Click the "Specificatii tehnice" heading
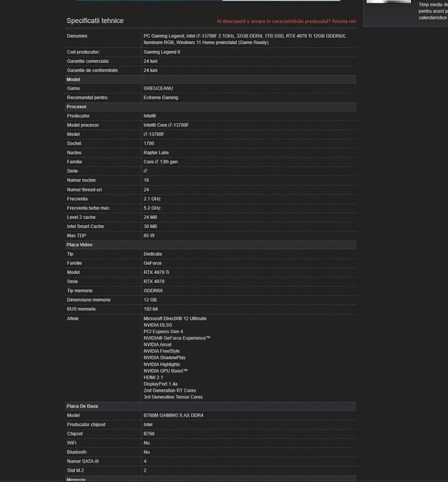 [x=95, y=21]
